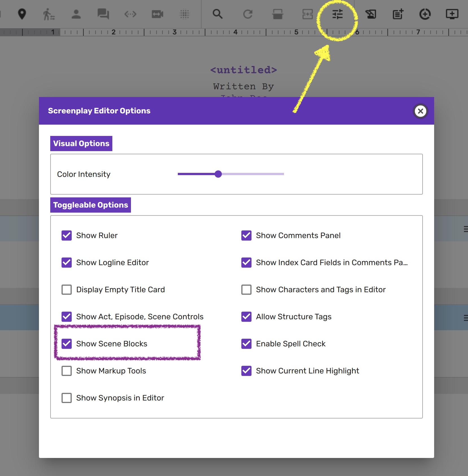Viewport: 468px width, 476px height.
Task: Click the add note page icon
Action: pos(398,14)
